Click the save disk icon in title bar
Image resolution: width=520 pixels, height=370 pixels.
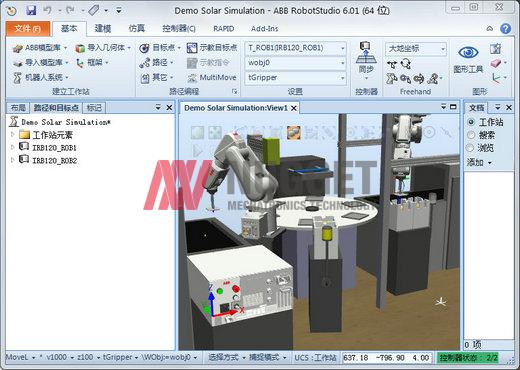pos(31,10)
